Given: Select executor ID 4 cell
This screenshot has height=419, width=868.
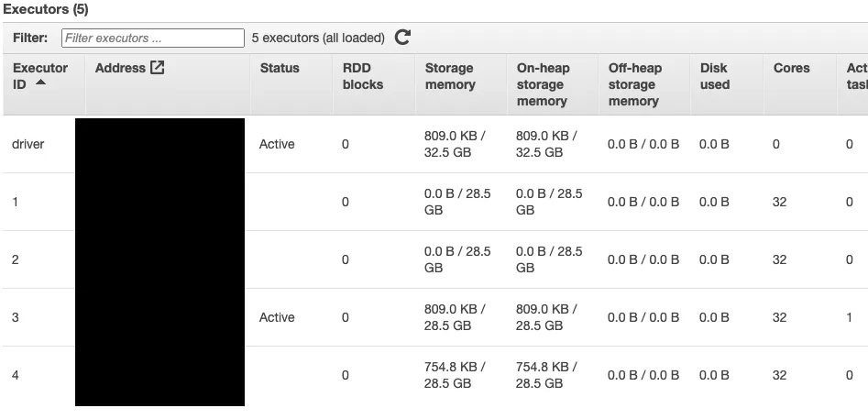Looking at the screenshot, I should coord(16,375).
